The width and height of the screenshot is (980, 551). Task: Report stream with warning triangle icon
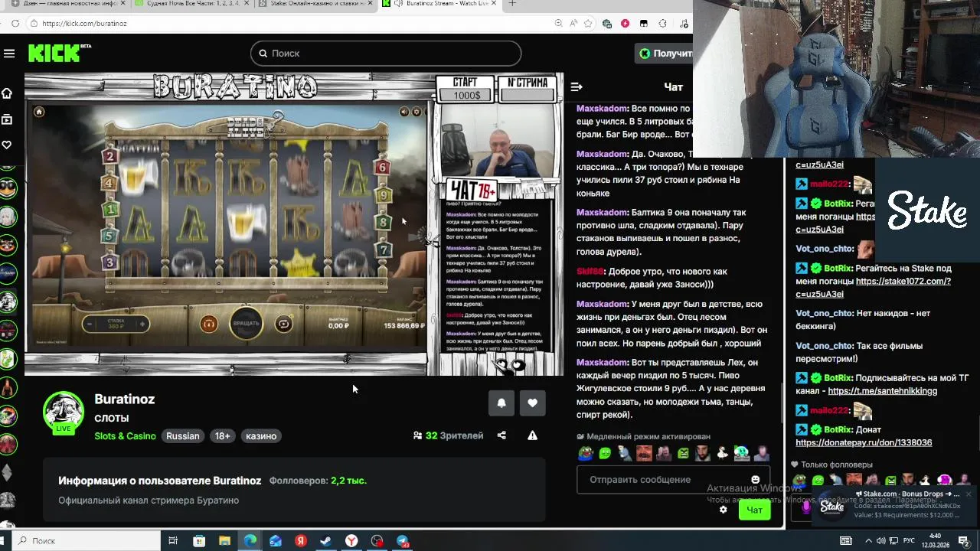[x=532, y=435]
